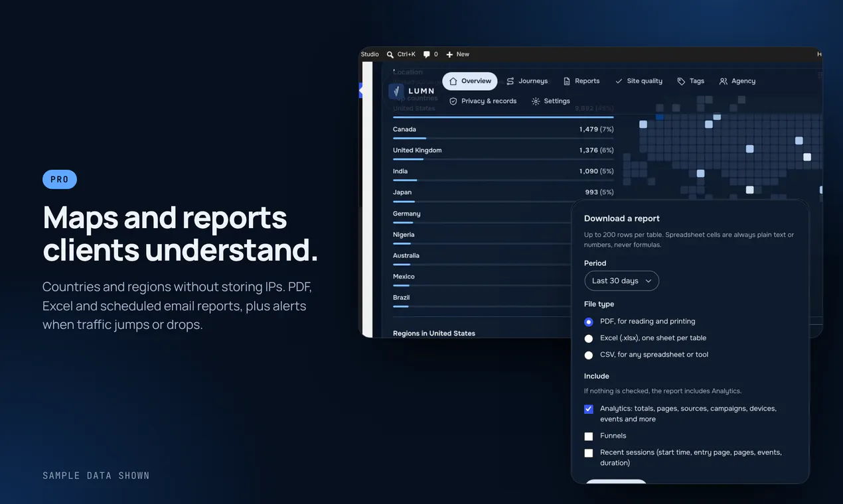Click the value 1,090 (5%)
843x504 pixels.
click(x=596, y=171)
